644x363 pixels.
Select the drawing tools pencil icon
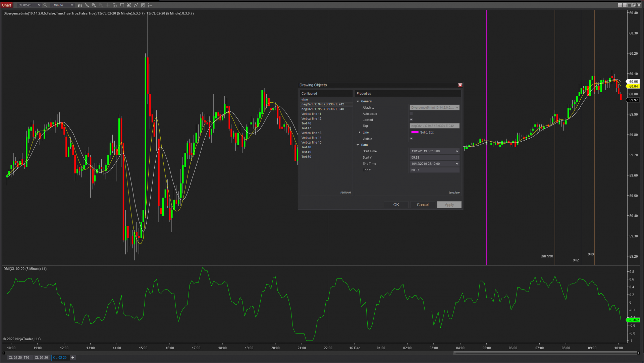(87, 5)
